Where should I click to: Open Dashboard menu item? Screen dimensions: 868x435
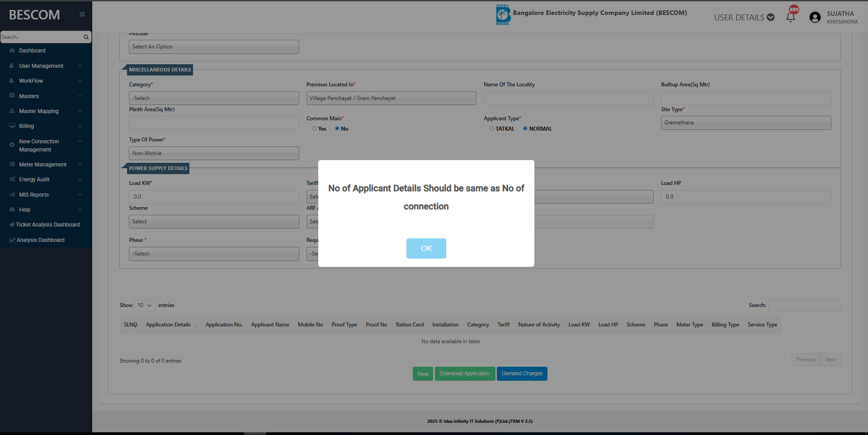(32, 51)
